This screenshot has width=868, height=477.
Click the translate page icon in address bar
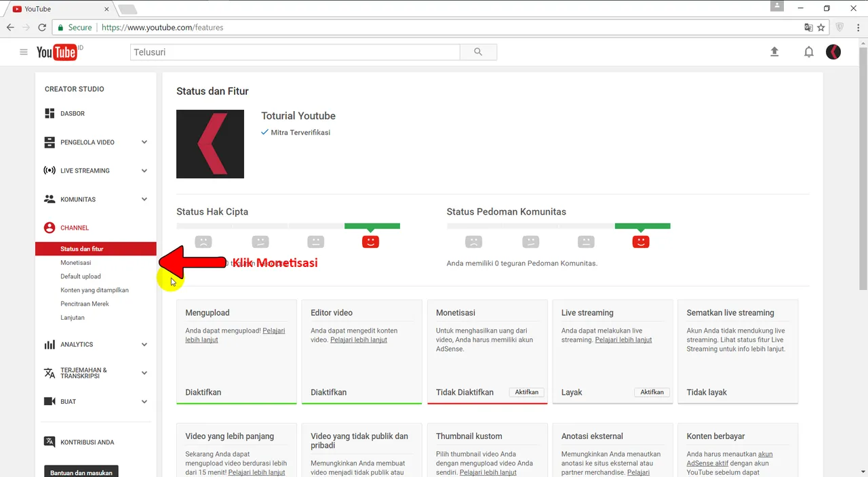pos(808,28)
